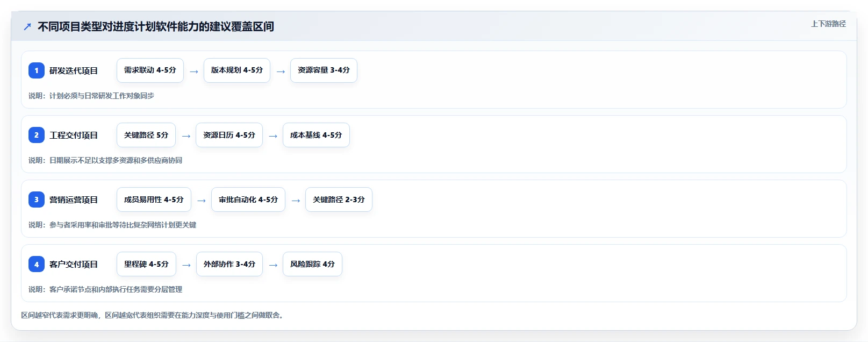Click the arrow between 版本规划 and 资源容量

(281, 72)
